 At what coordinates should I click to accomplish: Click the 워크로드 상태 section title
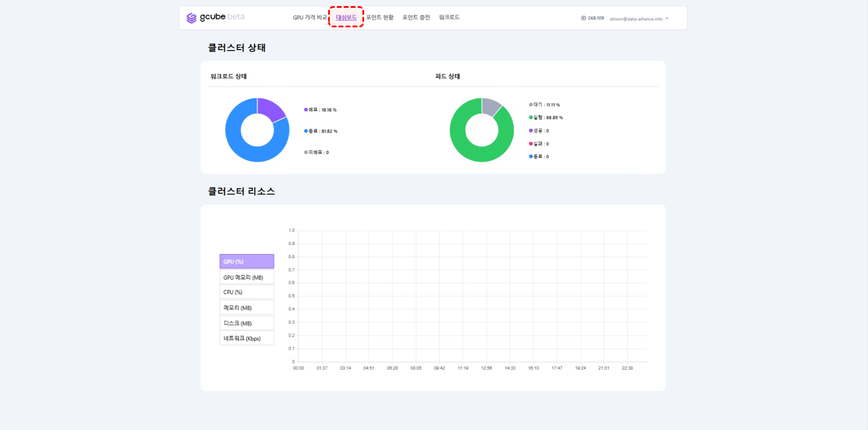(228, 76)
